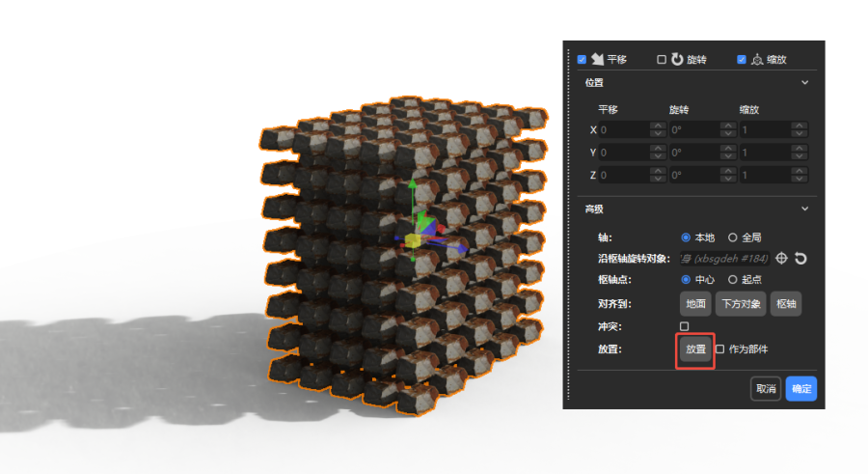Select the 全局 (global) axis radio button

733,237
